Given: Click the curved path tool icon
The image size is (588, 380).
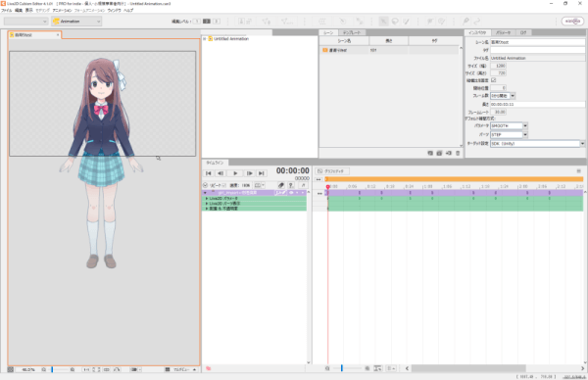Looking at the screenshot, I should click(477, 22).
